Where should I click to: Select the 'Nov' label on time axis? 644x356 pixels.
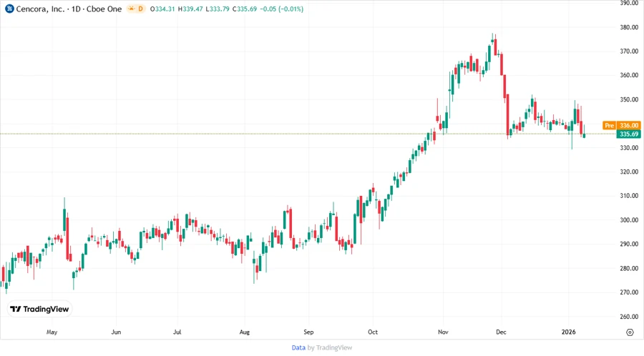pyautogui.click(x=443, y=332)
